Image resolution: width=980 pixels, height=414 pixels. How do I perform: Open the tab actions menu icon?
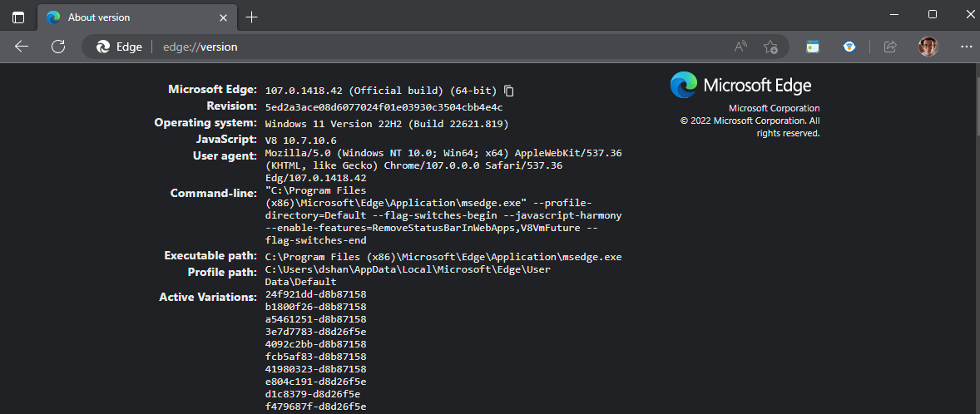point(18,17)
